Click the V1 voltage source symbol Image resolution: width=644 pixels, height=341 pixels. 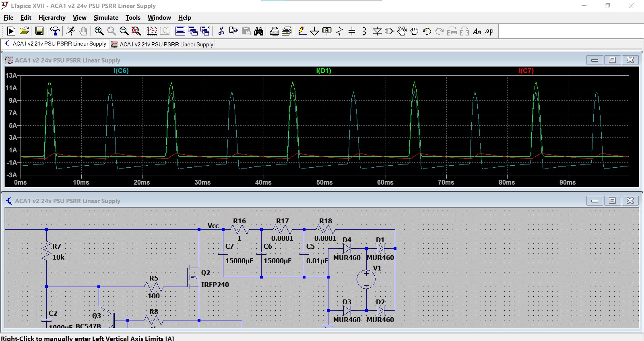pyautogui.click(x=366, y=279)
